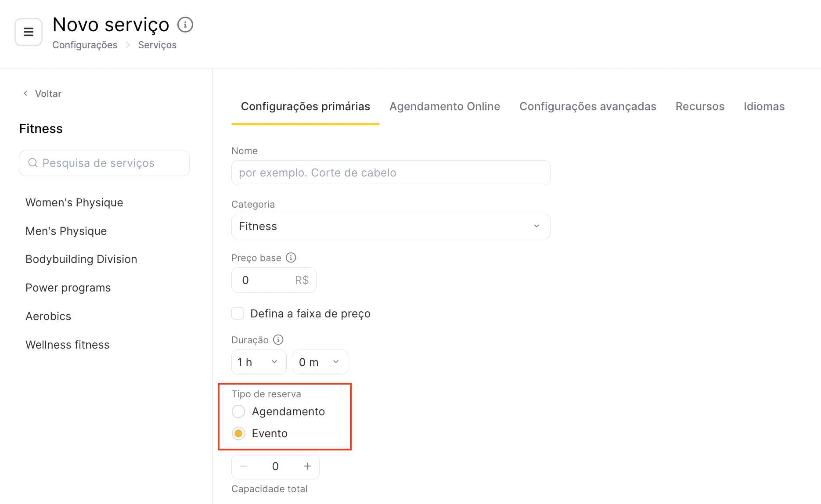Click the info icon beside Novo serviço
The image size is (821, 504).
185,25
